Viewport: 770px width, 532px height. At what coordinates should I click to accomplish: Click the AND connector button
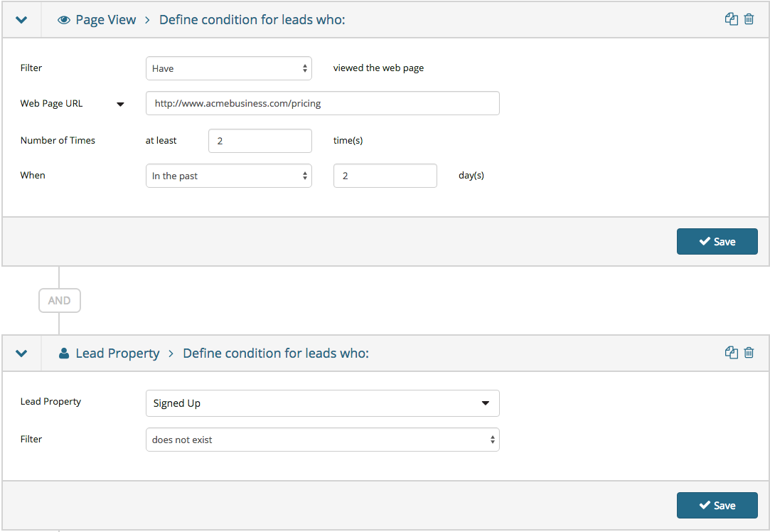[60, 301]
